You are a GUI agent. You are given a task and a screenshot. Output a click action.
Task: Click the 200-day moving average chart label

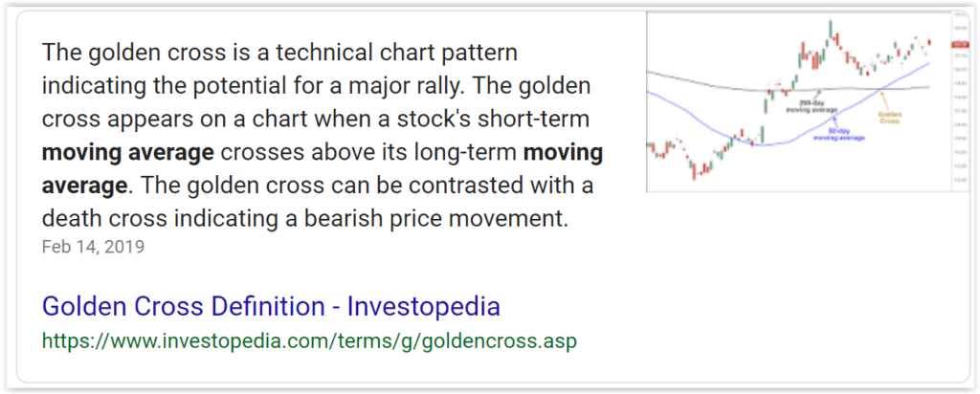click(x=812, y=107)
